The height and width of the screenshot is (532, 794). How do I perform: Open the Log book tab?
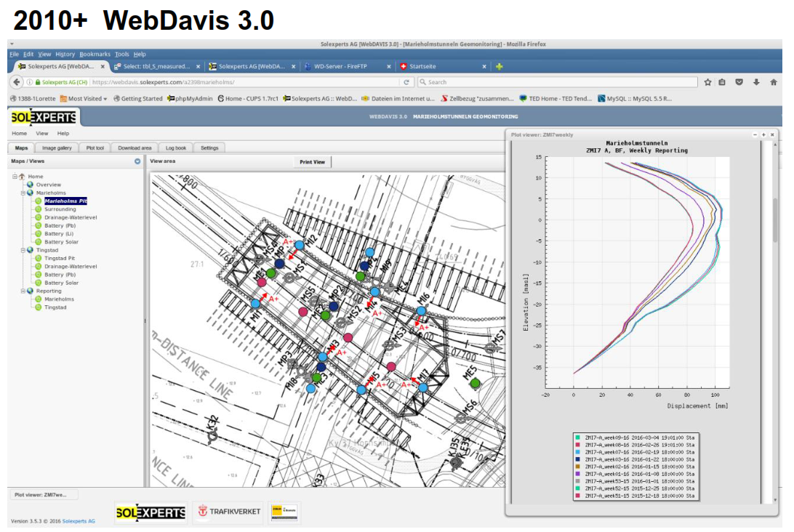pyautogui.click(x=176, y=148)
